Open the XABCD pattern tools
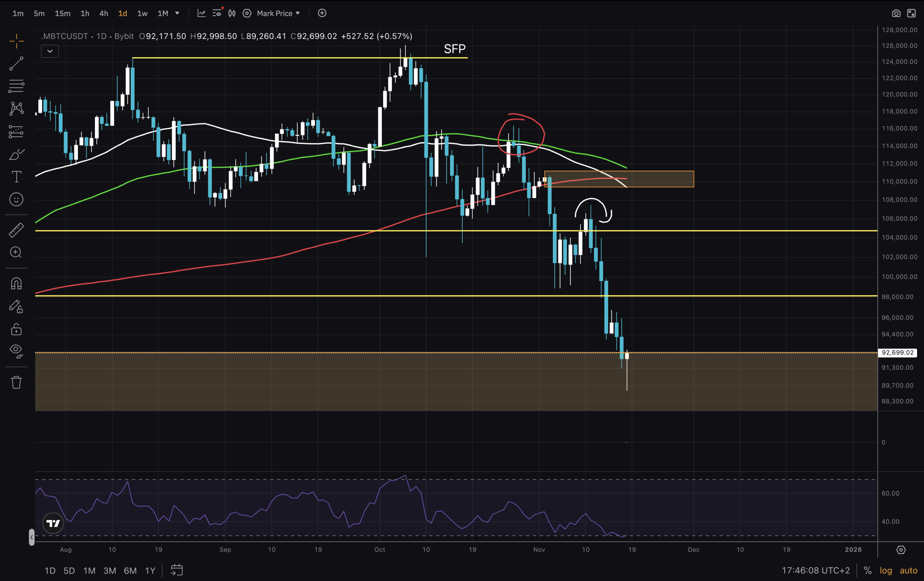The image size is (924, 581). coord(16,108)
